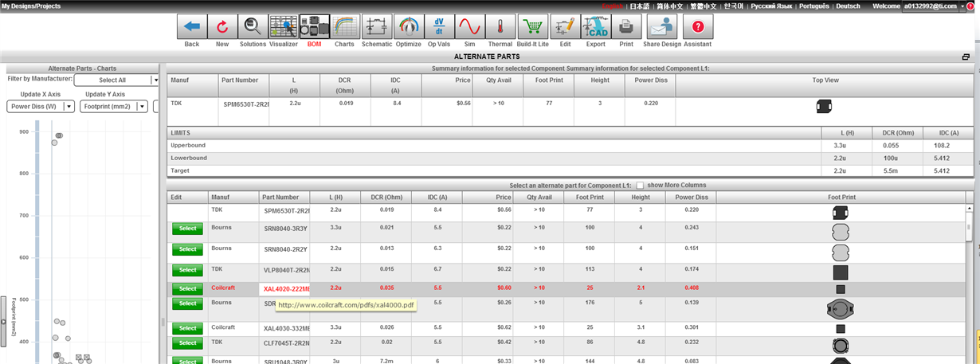Select the Coilcraft XAL4030-332ME part
This screenshot has width=980, height=364.
187,328
